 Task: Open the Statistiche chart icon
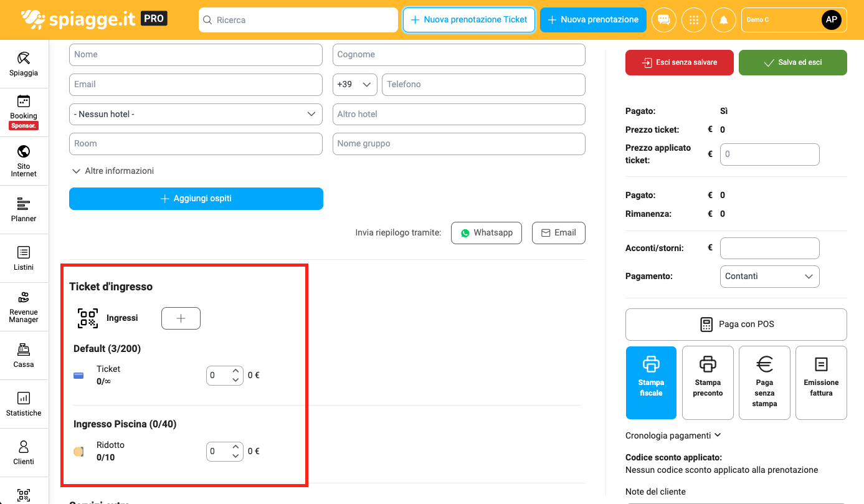click(x=24, y=398)
